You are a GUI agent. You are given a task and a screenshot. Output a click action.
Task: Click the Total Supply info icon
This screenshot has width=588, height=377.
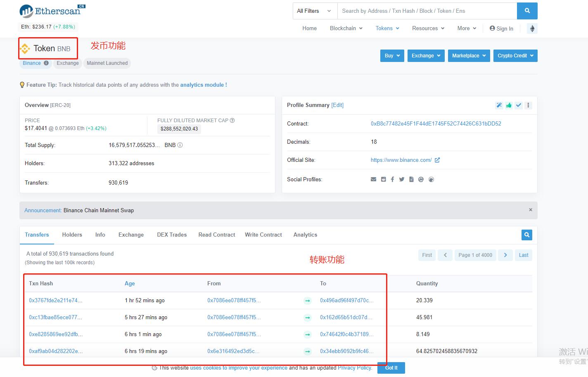tap(180, 145)
